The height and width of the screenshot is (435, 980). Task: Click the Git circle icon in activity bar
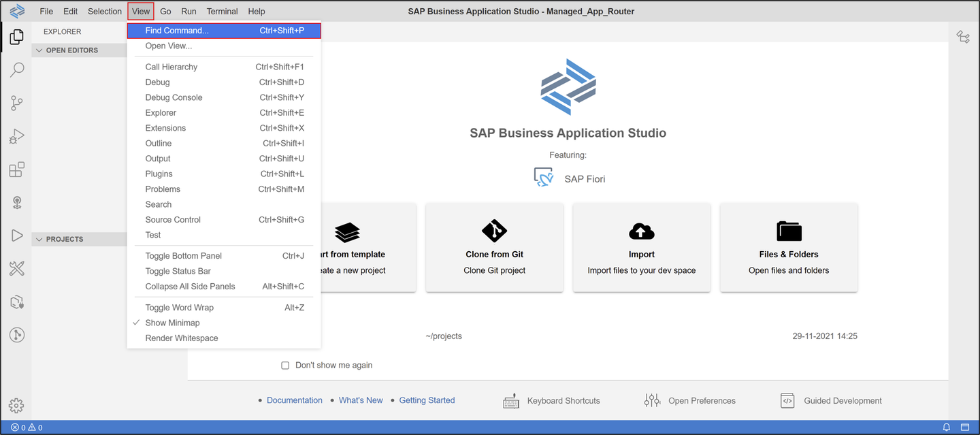coord(17,335)
